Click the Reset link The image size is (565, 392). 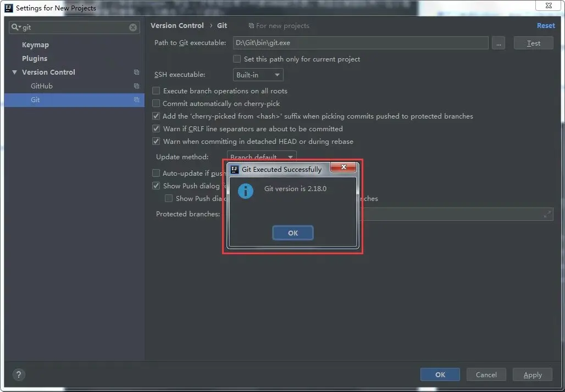coord(546,26)
